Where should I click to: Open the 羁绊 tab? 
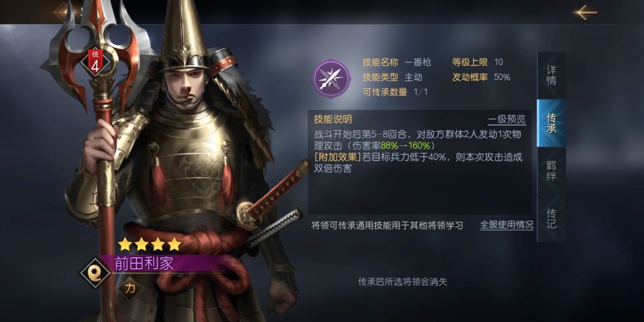click(x=551, y=171)
